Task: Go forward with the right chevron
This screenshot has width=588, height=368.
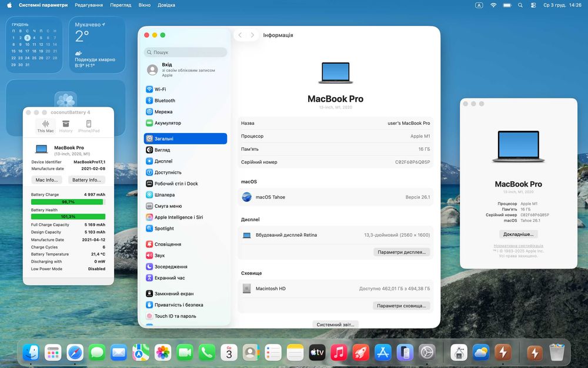Action: (252, 35)
